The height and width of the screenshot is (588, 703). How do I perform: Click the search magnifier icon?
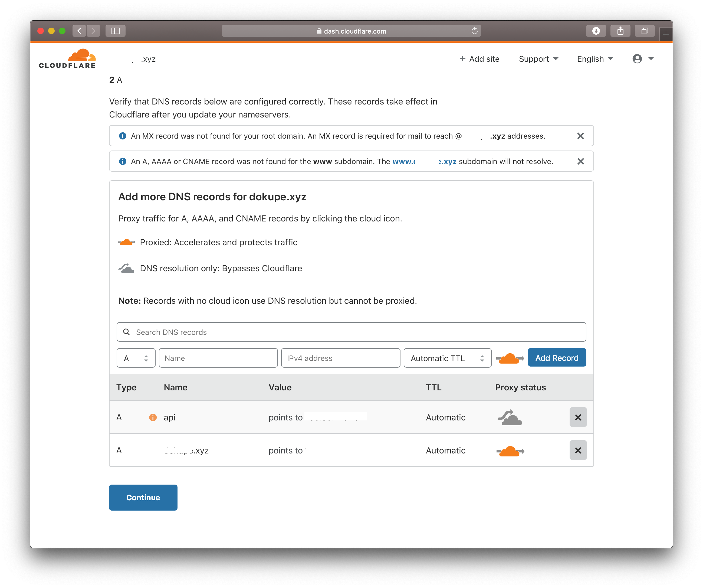(x=126, y=332)
